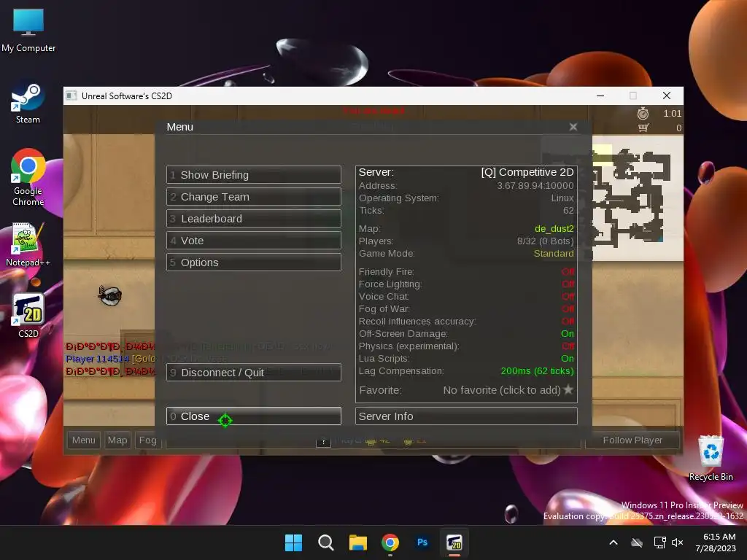Click the CS2D window title bar icon
The image size is (747, 560).
71,96
